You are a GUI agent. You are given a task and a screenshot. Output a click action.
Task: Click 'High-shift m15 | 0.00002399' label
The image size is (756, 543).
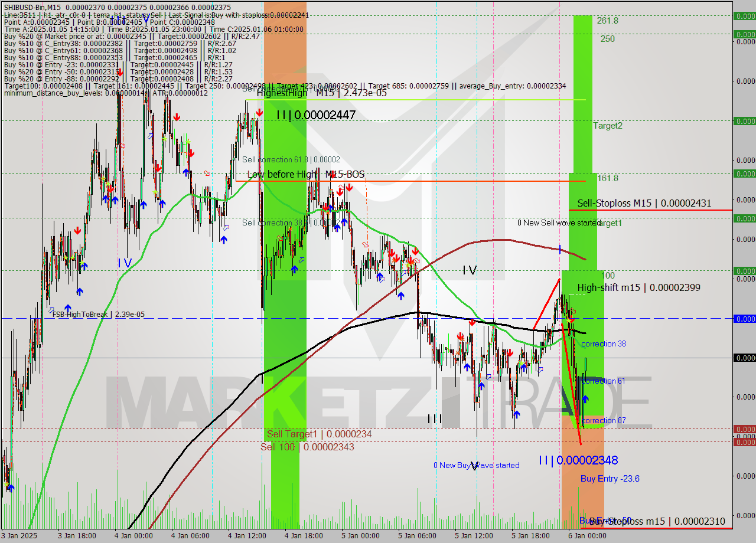pyautogui.click(x=638, y=288)
